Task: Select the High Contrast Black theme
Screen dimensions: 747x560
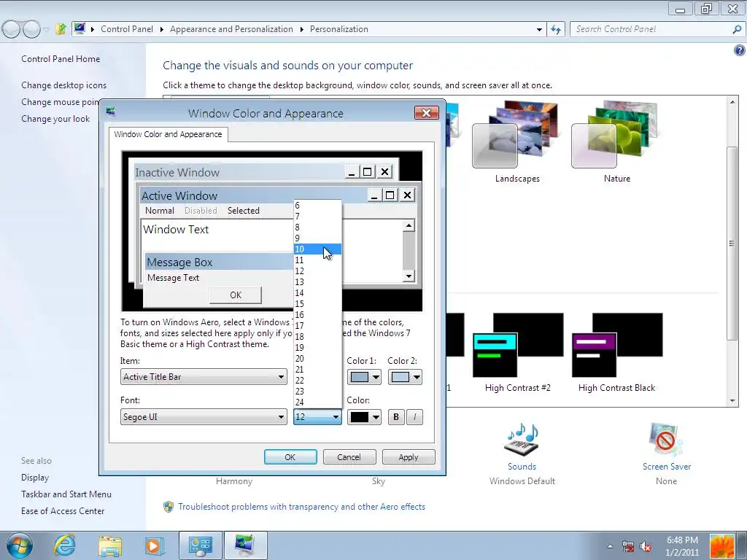Action: (x=617, y=352)
